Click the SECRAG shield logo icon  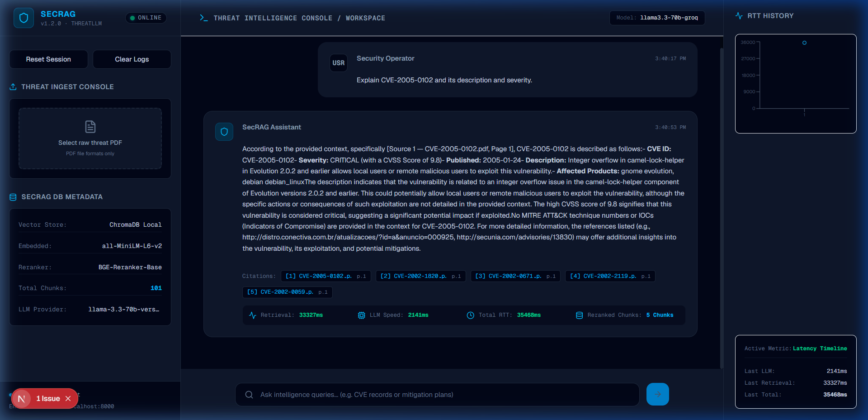[x=24, y=18]
